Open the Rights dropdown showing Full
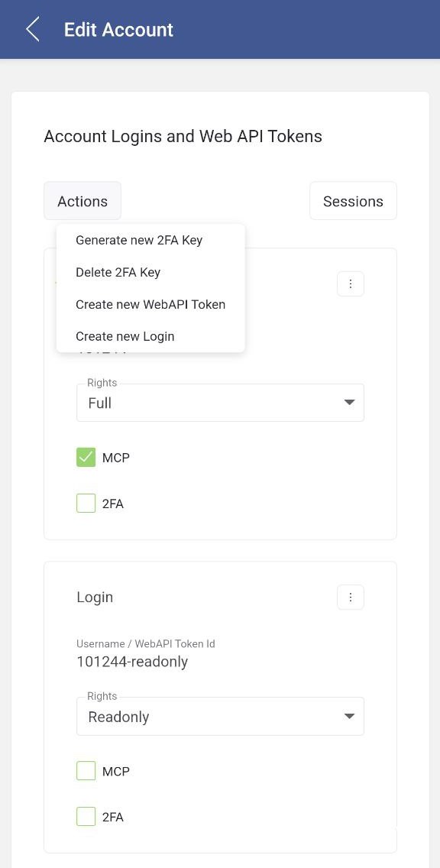 (x=220, y=403)
